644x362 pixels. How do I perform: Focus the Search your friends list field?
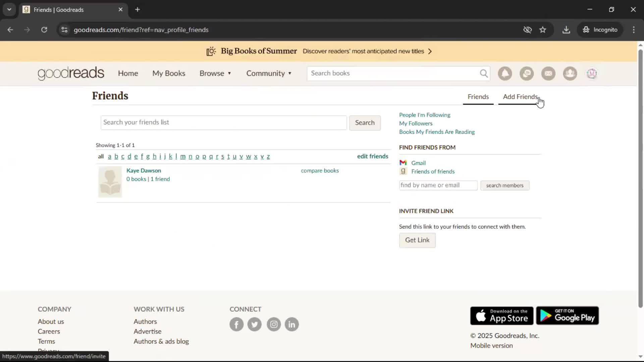point(223,123)
